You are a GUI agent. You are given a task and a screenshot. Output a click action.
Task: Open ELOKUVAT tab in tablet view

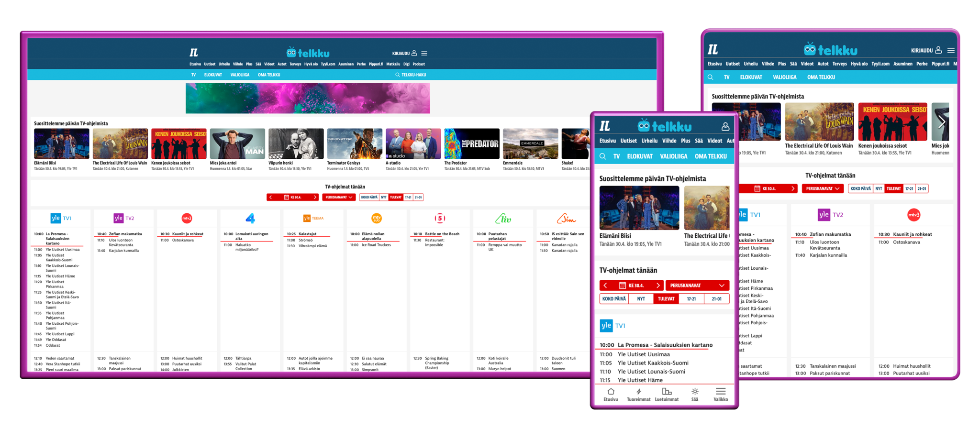click(x=751, y=77)
